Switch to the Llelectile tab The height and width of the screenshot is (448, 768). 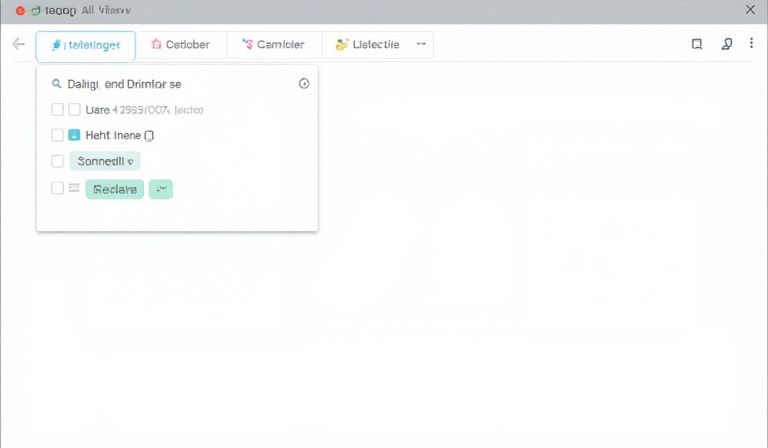367,45
